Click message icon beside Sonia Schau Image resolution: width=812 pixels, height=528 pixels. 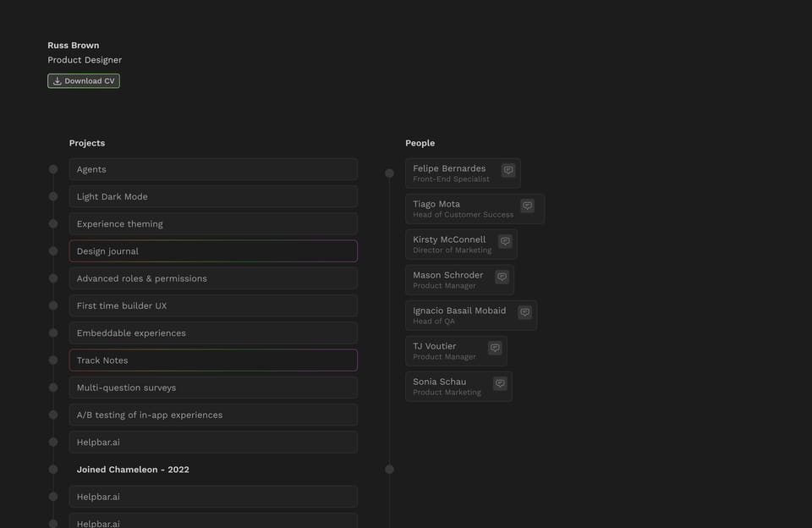(500, 383)
